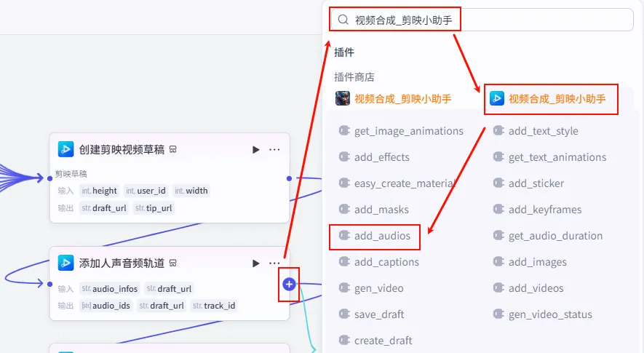Choose the add_captions tool
This screenshot has height=353, width=644.
[x=379, y=262]
